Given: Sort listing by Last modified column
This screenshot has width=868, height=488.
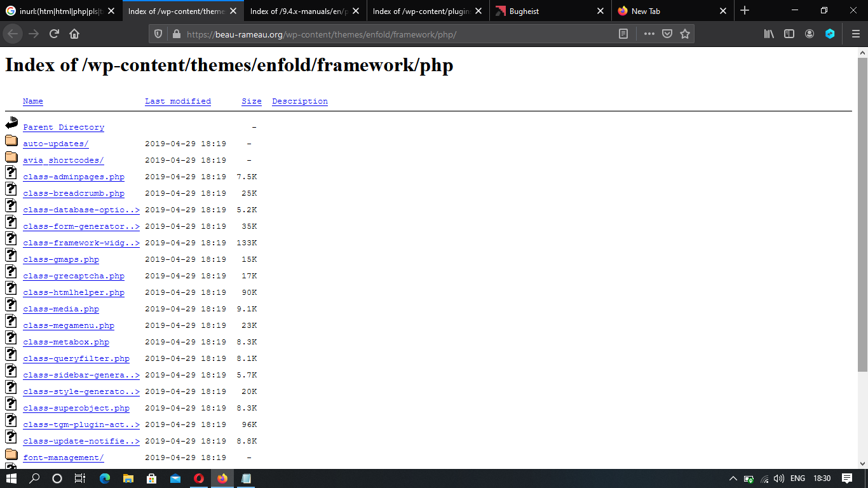Looking at the screenshot, I should [x=178, y=101].
